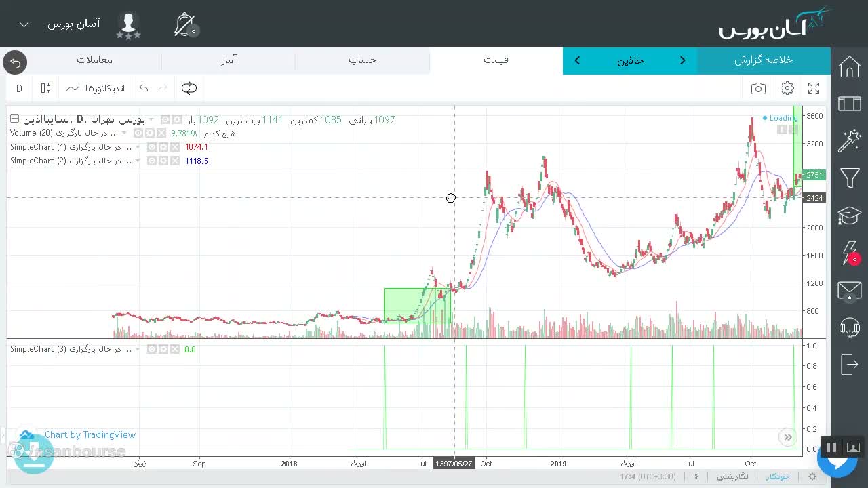This screenshot has width=868, height=488.
Task: Enable the لگاریتمی logarithmic scale
Action: pyautogui.click(x=733, y=476)
